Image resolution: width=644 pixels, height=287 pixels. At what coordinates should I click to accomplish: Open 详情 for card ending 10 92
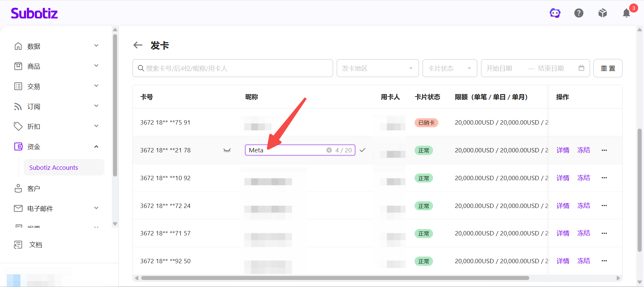point(563,178)
